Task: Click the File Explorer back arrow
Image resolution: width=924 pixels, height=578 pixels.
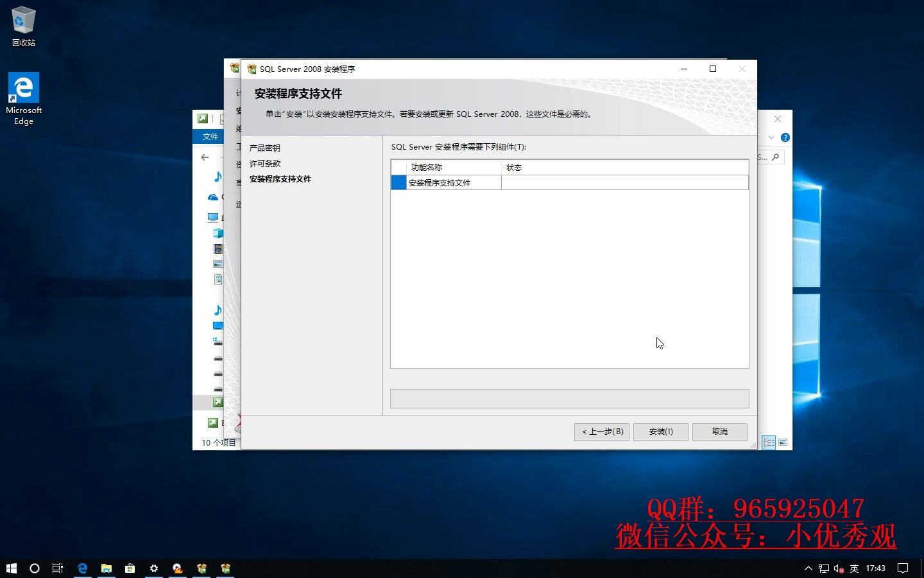Action: [x=205, y=157]
